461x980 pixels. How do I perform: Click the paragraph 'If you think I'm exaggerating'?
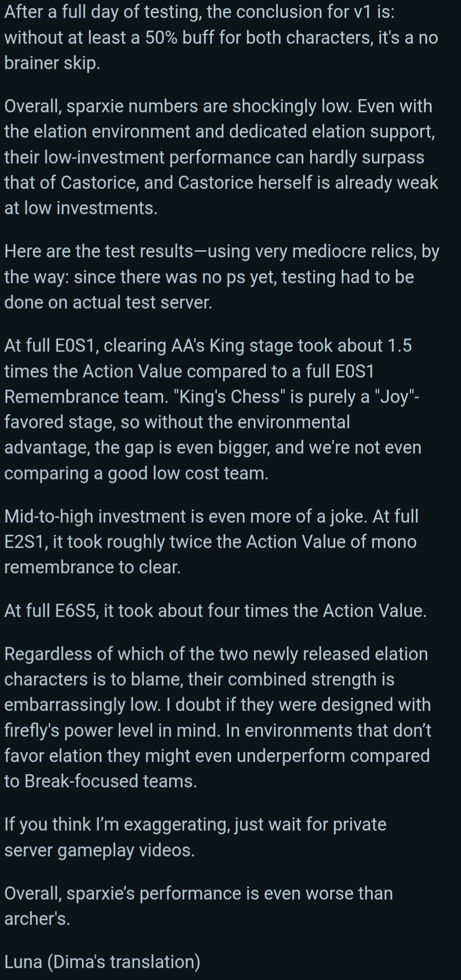(x=196, y=837)
